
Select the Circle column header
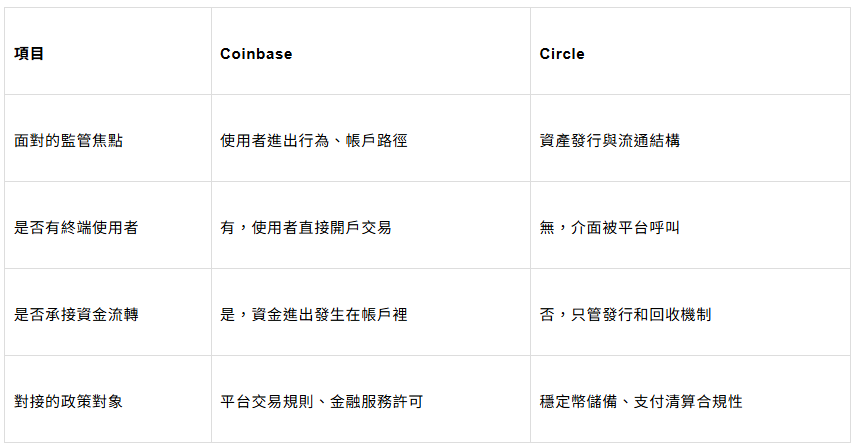tap(562, 54)
